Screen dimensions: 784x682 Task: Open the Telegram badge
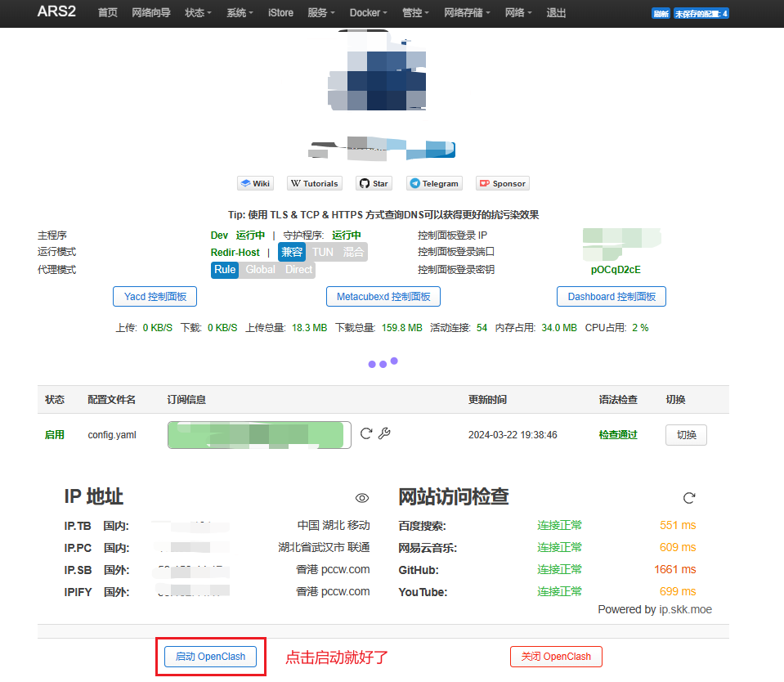tap(434, 183)
